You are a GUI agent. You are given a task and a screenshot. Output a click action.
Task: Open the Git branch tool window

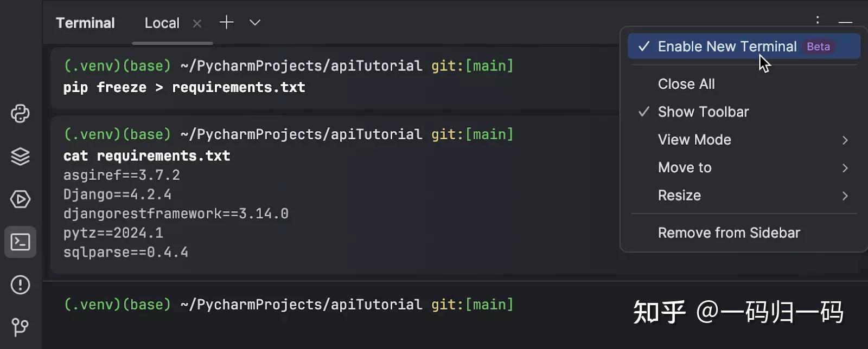20,327
